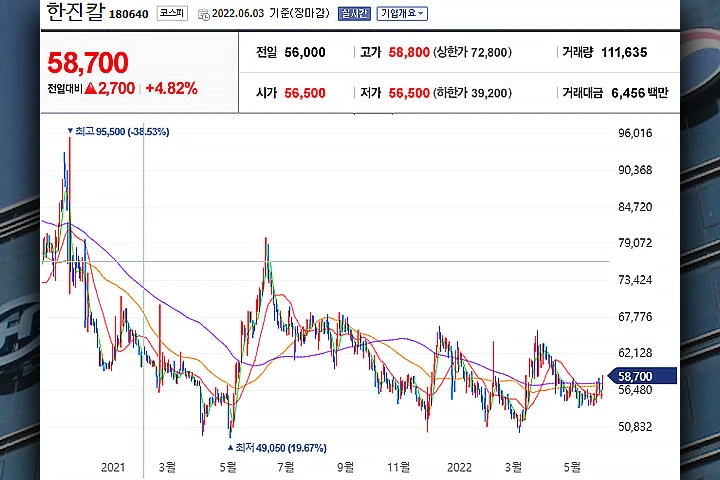Viewport: 720px width, 480px height.
Task: Click the red up-arrow change 2,700
Action: (x=110, y=88)
